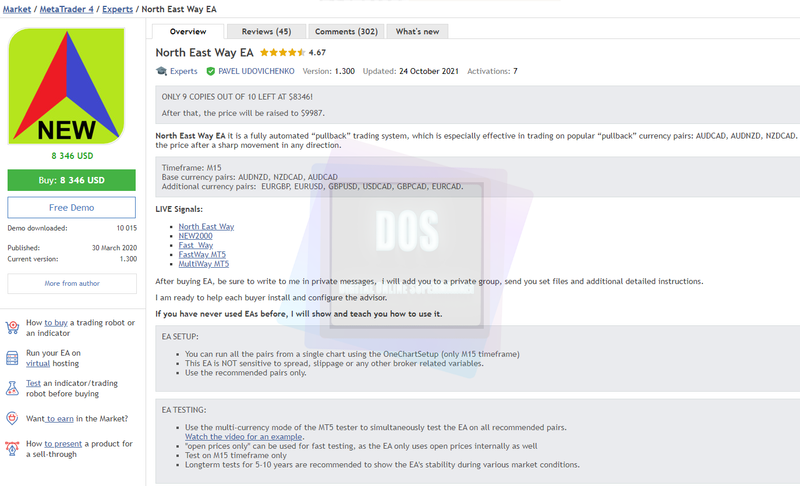Click the EA TESTING: heading
The height and width of the screenshot is (486, 800).
point(184,410)
